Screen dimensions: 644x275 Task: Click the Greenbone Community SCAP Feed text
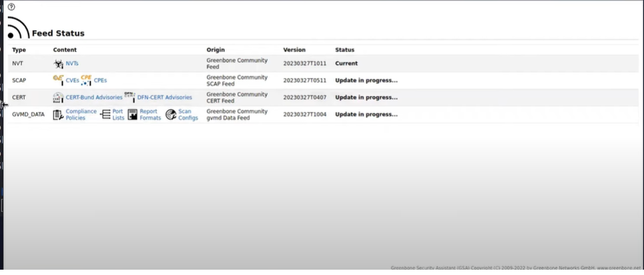(x=237, y=81)
